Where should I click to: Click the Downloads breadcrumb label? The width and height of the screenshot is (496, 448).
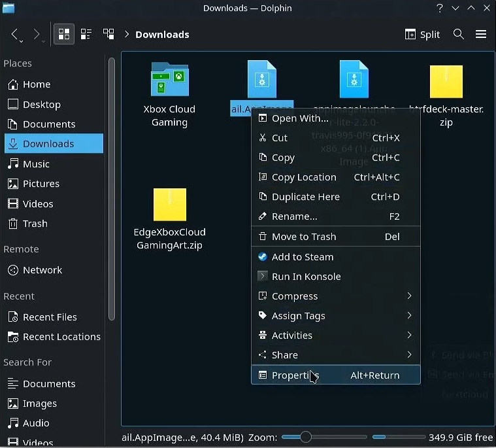(x=162, y=35)
